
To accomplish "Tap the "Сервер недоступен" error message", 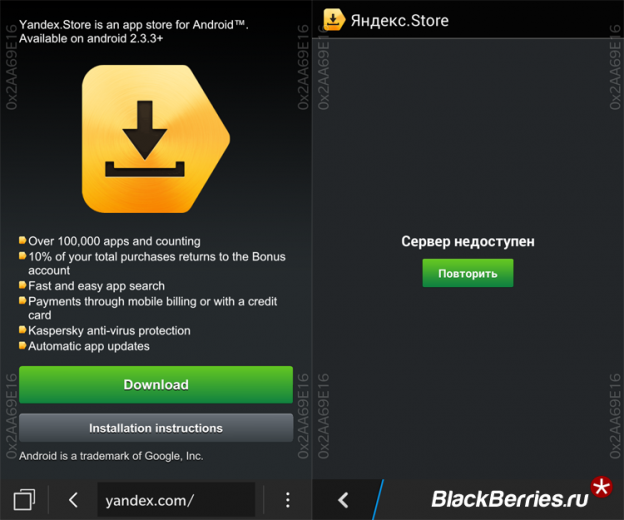I will [x=467, y=241].
